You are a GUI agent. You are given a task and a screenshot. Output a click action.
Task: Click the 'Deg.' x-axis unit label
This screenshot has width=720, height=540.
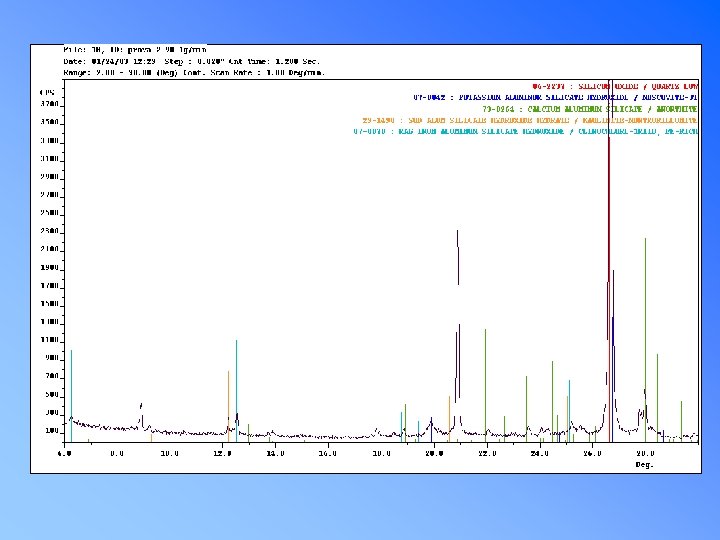pos(644,465)
